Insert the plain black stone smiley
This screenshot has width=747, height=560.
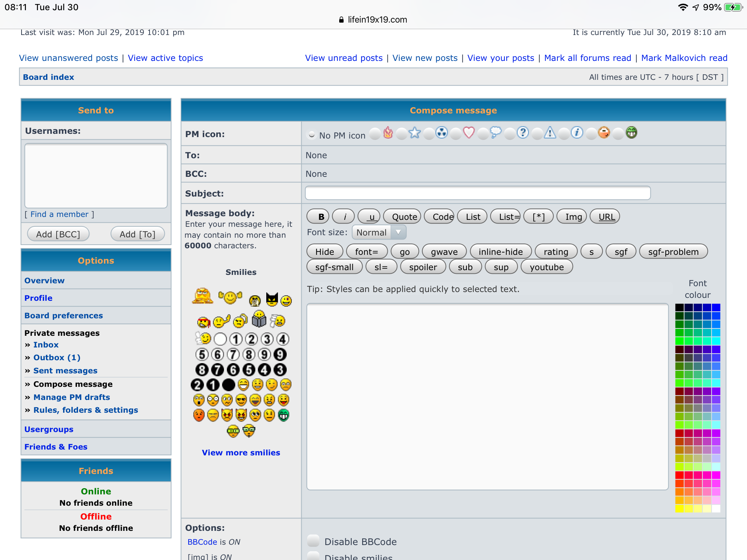(229, 385)
